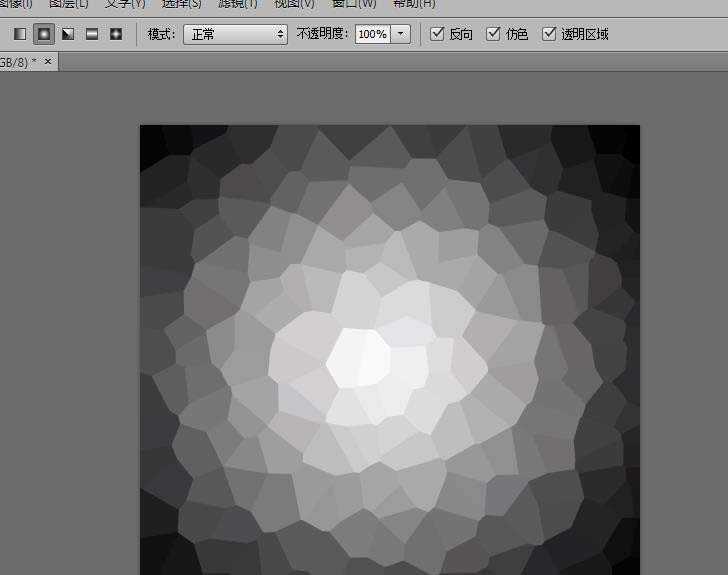Close the open document tab
728x575 pixels.
(48, 62)
